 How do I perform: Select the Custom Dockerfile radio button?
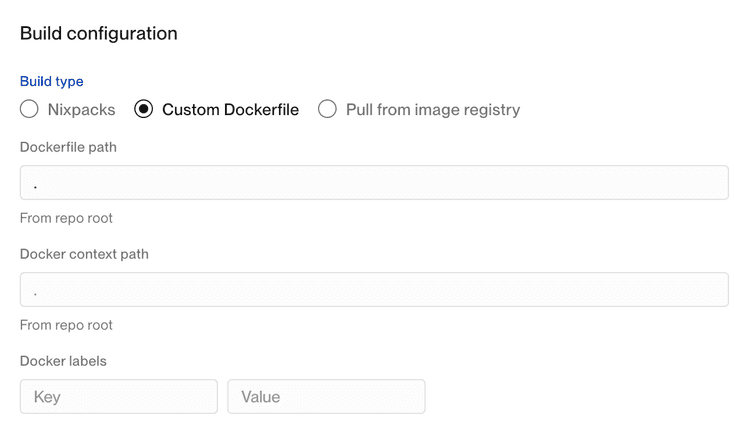[144, 109]
